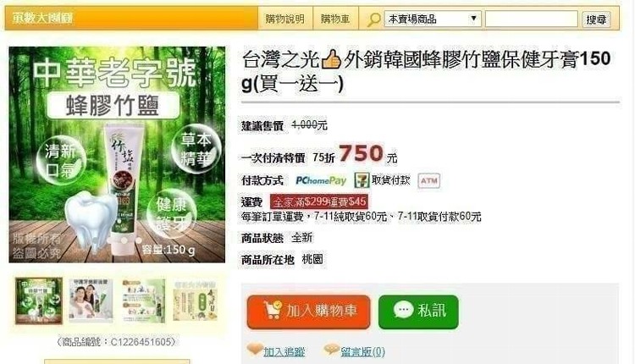Click the chat bubble icon on 私訊 button
This screenshot has height=364, width=635.
point(403,310)
